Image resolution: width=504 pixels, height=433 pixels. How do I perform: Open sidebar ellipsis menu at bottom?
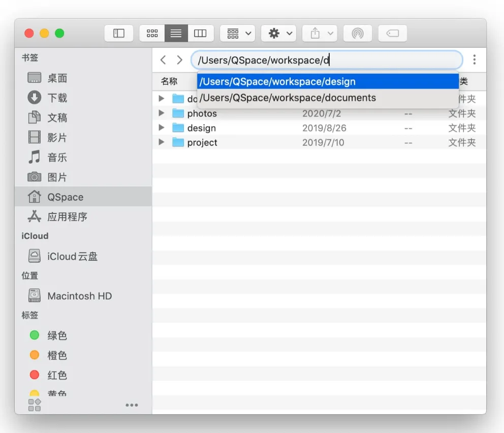pos(132,405)
